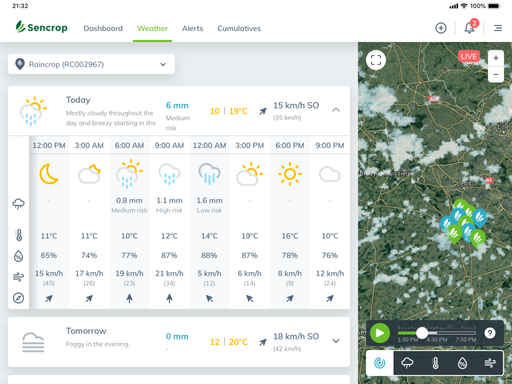Zoom out on the map

496,74
